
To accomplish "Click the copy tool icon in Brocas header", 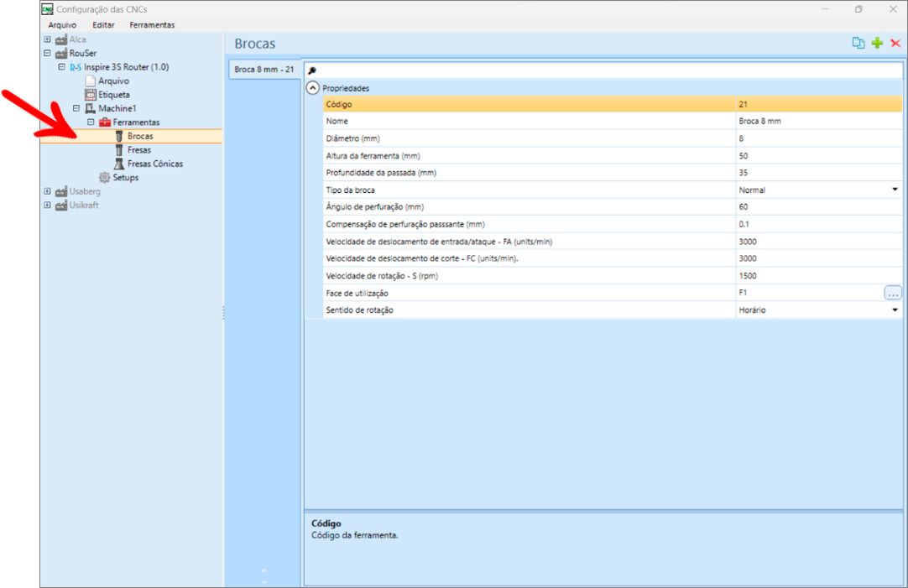I will pos(858,44).
